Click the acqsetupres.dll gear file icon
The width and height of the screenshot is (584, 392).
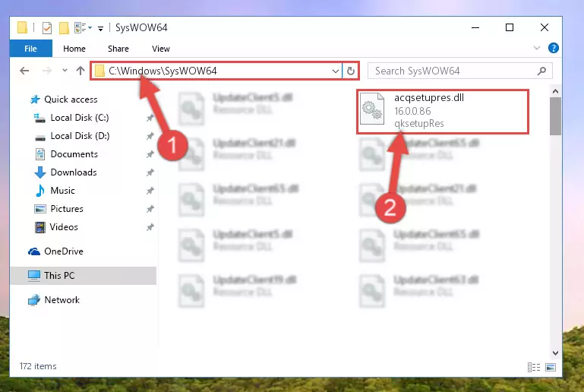[372, 110]
